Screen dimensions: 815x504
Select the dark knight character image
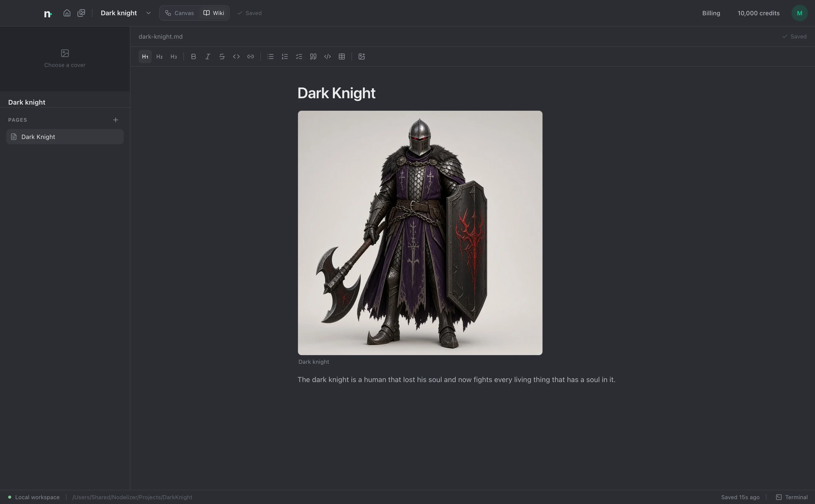(420, 233)
